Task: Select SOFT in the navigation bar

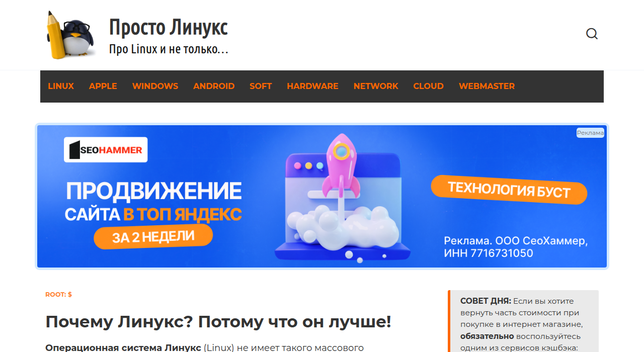Action: click(261, 86)
